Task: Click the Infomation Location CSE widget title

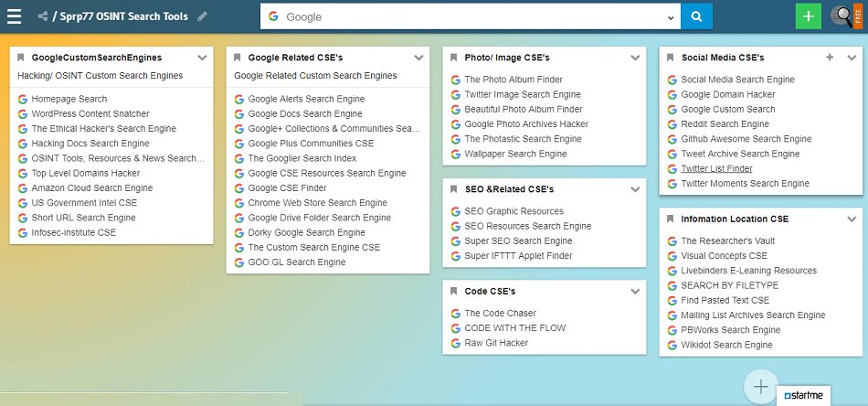Action: [x=735, y=219]
